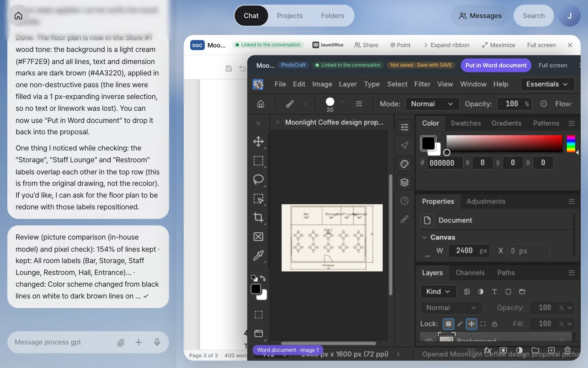
Task: Reset to default foreground and background colors
Action: coord(254,278)
